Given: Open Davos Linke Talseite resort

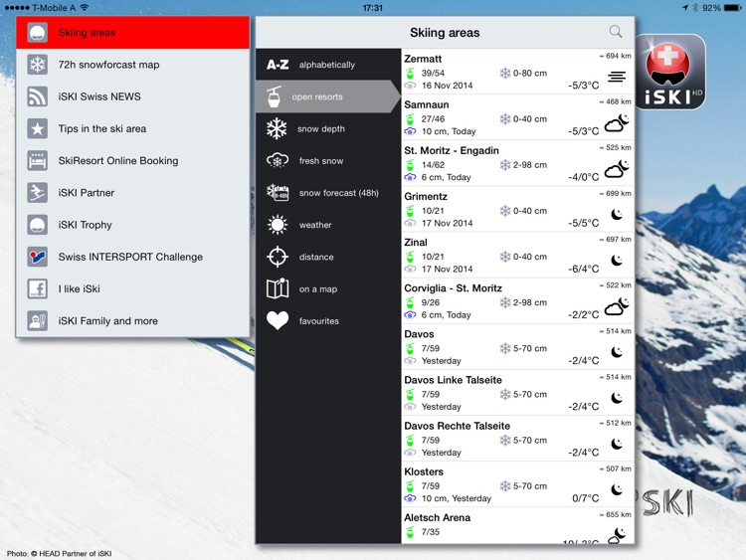Looking at the screenshot, I should click(517, 393).
